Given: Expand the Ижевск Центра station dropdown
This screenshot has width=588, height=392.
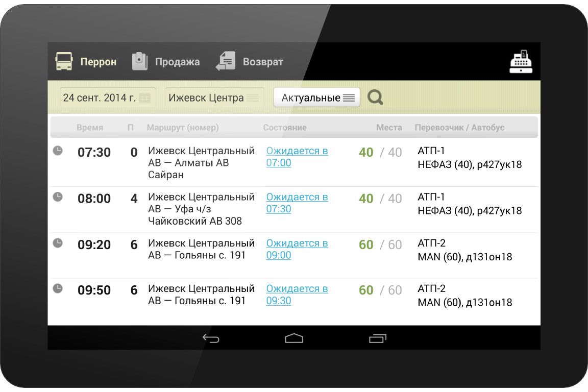Looking at the screenshot, I should click(214, 97).
